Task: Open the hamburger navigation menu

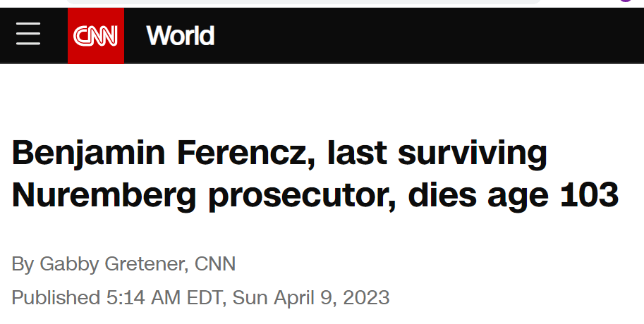Action: pyautogui.click(x=28, y=35)
